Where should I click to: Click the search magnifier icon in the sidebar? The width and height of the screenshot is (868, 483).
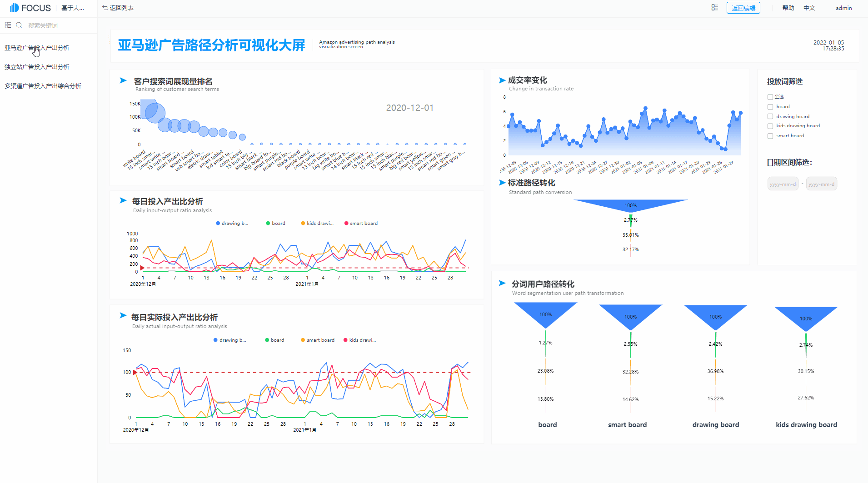(x=19, y=25)
